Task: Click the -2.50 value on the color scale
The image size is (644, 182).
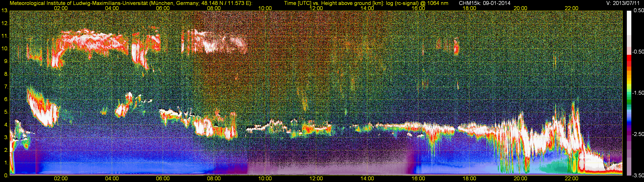Action: [638, 134]
